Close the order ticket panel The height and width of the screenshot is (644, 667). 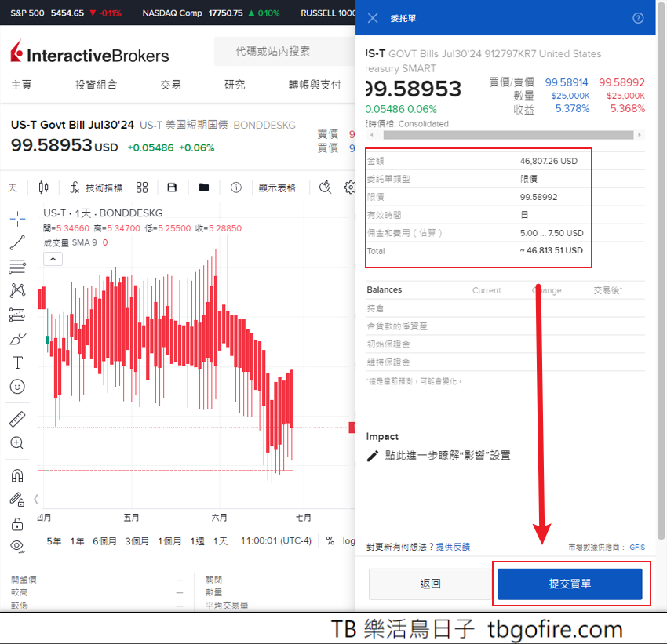[373, 18]
